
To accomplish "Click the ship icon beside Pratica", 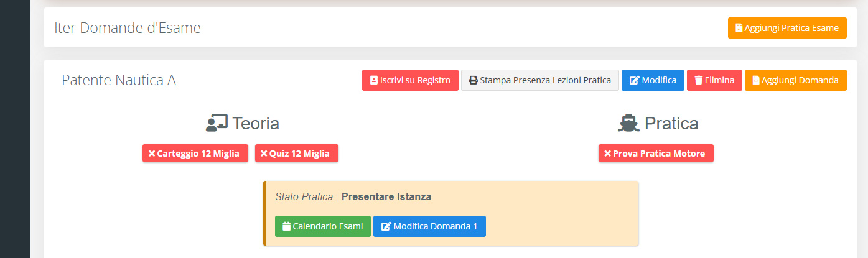I will (x=628, y=123).
